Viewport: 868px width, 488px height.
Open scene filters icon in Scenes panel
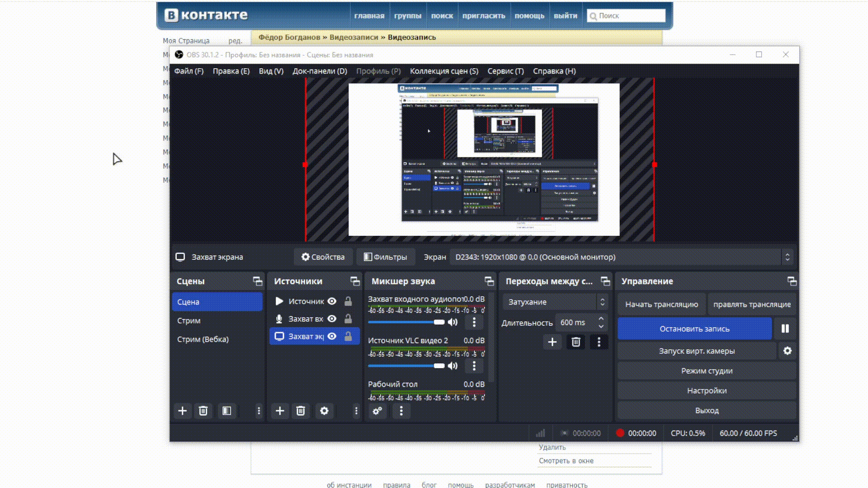pos(226,411)
